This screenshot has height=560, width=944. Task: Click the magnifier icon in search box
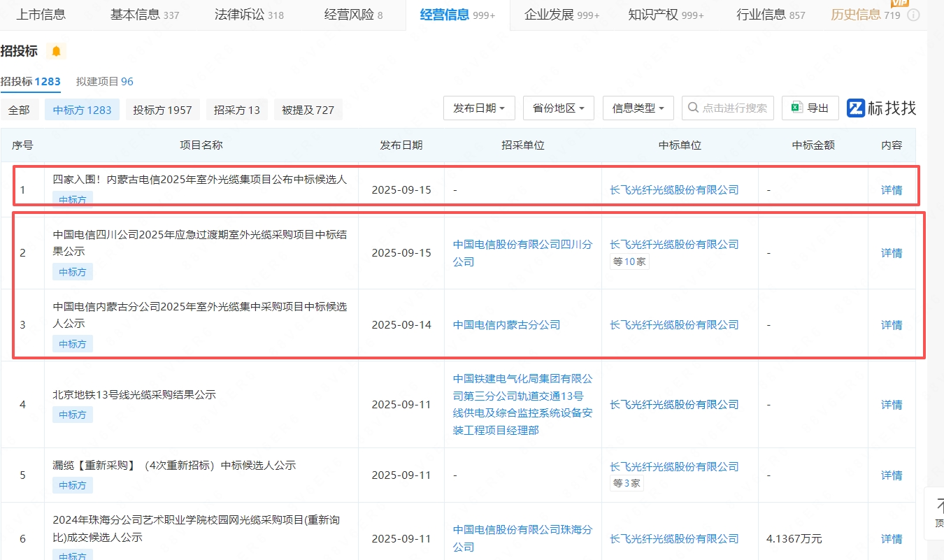(x=694, y=108)
